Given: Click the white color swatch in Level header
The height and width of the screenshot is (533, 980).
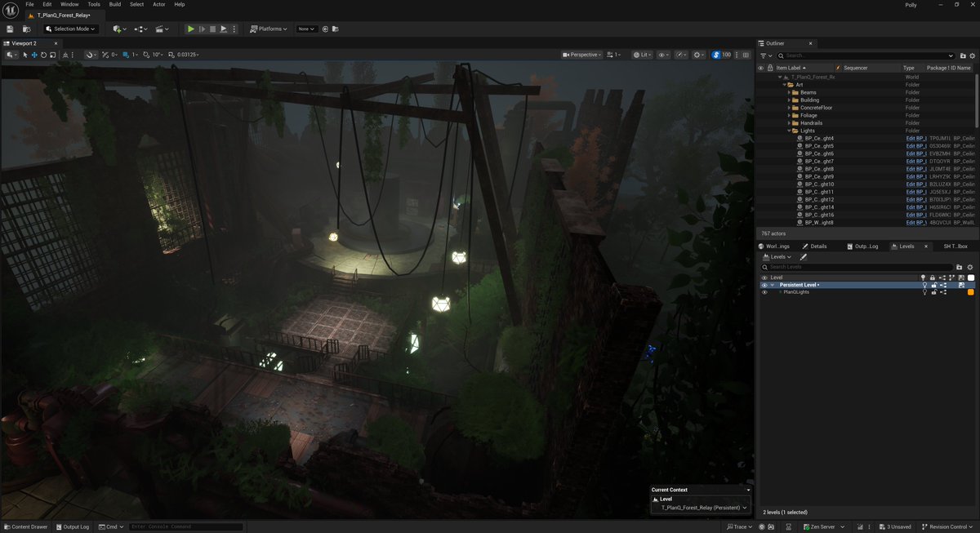Looking at the screenshot, I should (971, 278).
